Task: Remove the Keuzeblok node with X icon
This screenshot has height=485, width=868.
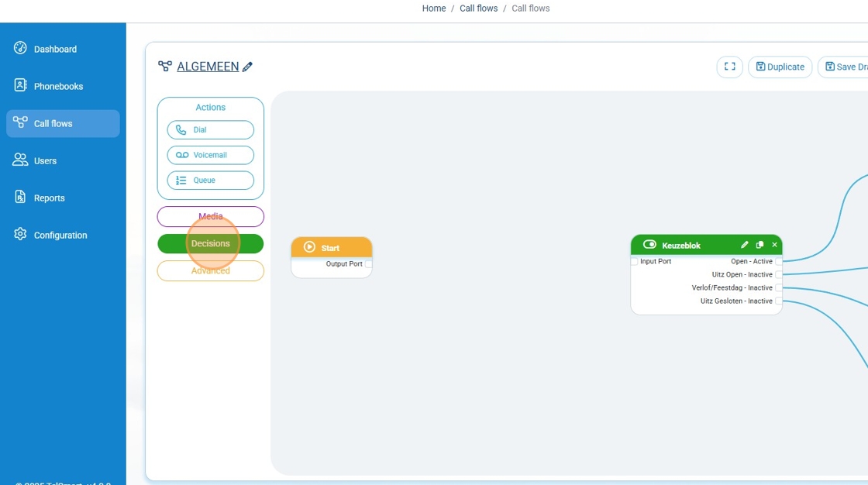Action: pos(774,245)
